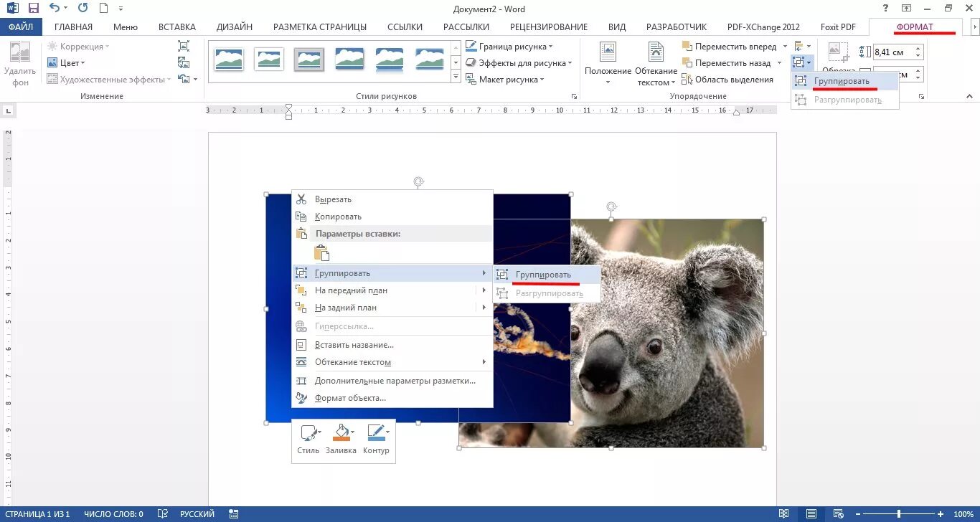980x522 pixels.
Task: Click the Align objects icon
Action: click(800, 47)
